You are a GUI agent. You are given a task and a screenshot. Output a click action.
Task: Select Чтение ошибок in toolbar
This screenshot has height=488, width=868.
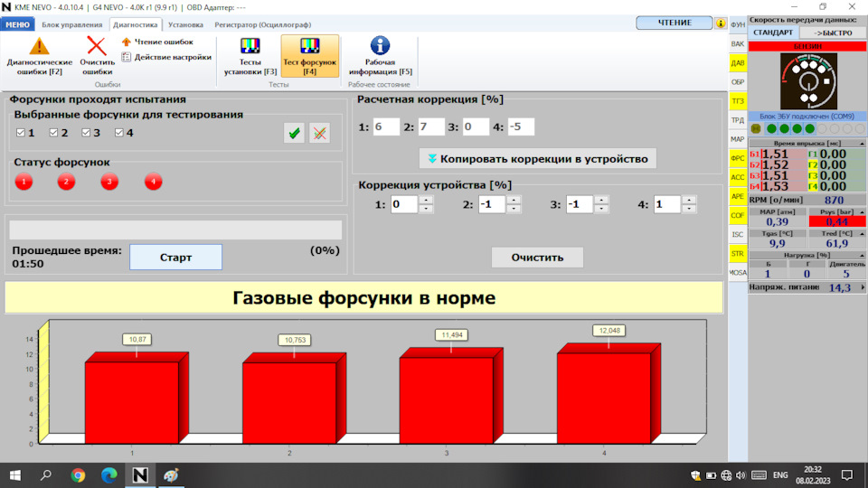[157, 42]
